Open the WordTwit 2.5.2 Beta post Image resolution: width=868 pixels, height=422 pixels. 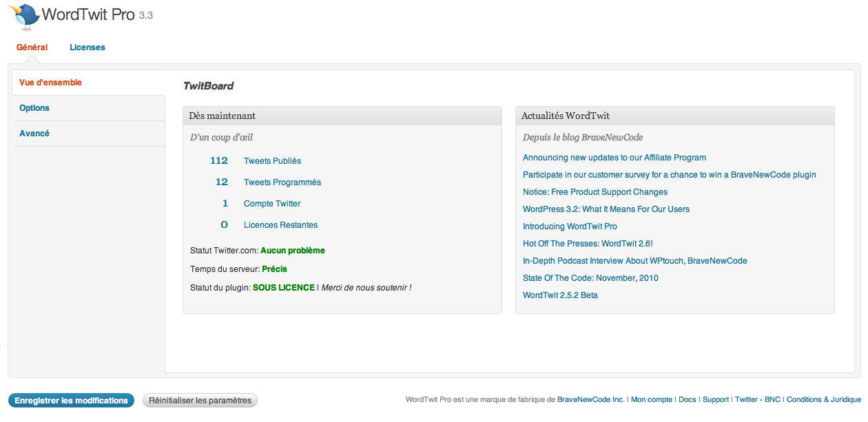[560, 295]
